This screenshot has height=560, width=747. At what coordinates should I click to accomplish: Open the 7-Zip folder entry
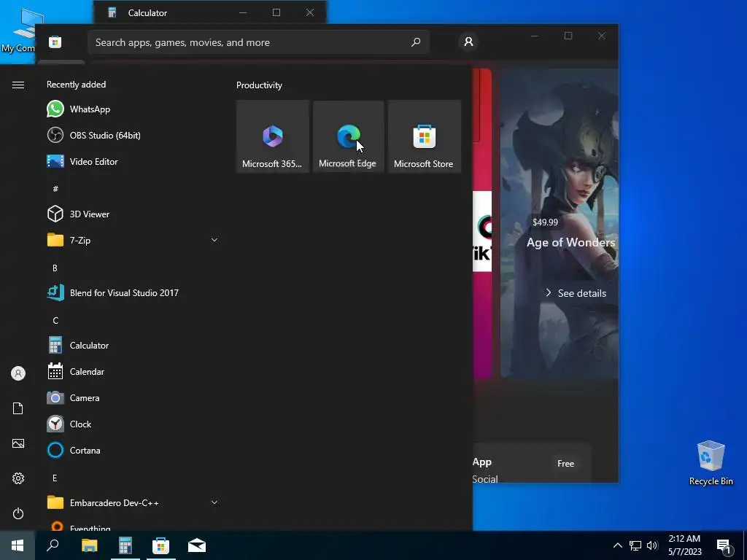coord(133,240)
